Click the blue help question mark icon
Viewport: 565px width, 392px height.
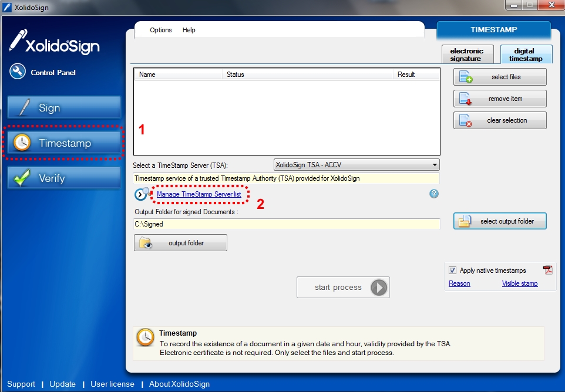coord(434,194)
